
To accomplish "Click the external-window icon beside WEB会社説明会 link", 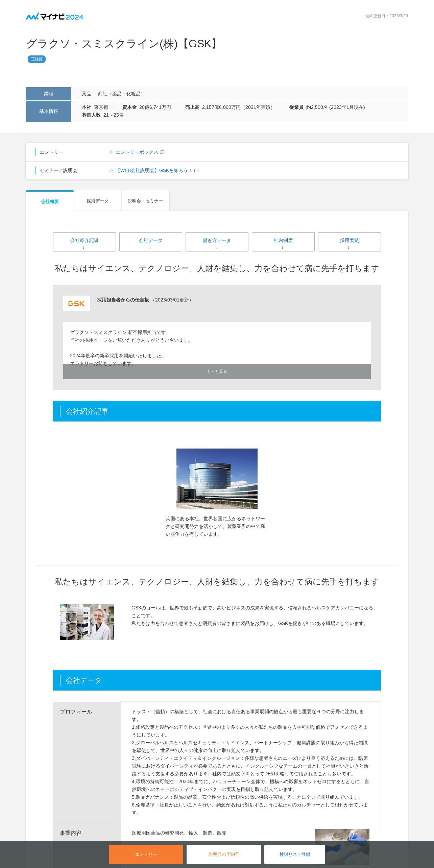I will (196, 170).
